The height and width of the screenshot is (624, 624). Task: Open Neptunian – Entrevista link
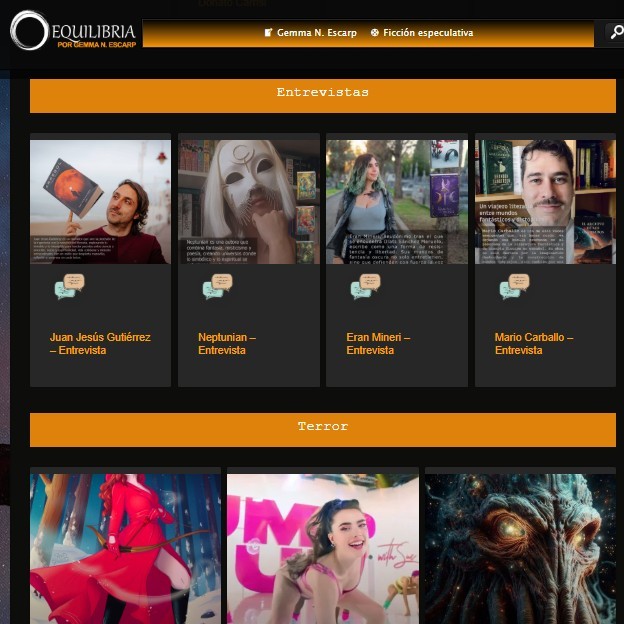click(226, 344)
